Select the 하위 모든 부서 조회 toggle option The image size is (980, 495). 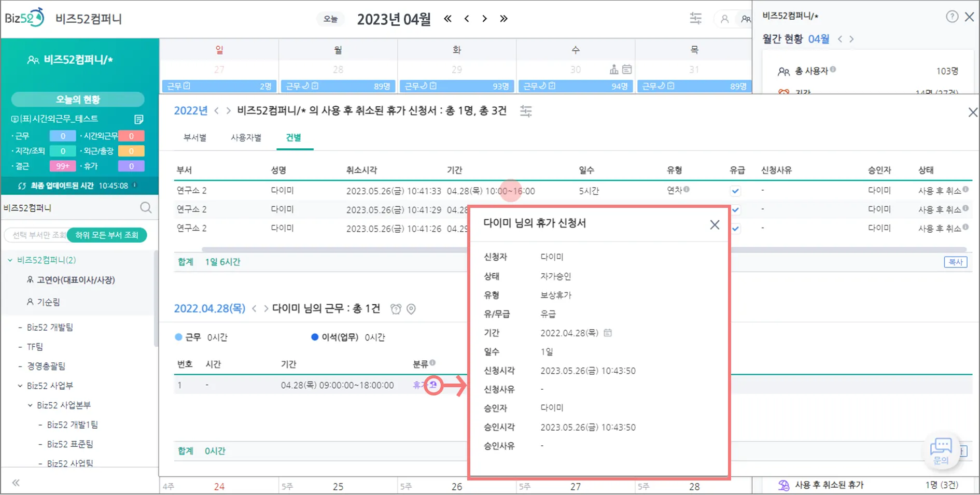(107, 235)
